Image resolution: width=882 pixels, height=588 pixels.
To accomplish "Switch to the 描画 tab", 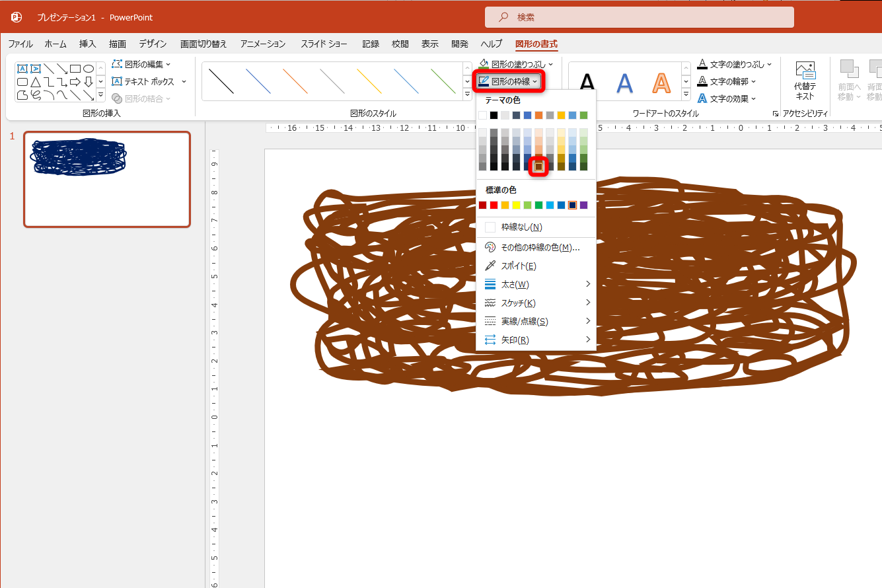I will pyautogui.click(x=118, y=44).
